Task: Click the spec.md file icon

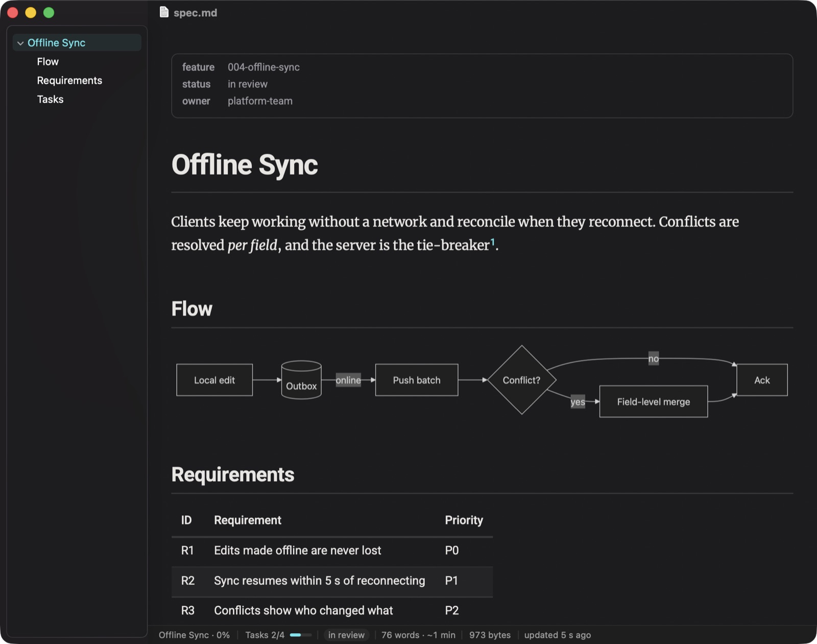Action: click(164, 12)
